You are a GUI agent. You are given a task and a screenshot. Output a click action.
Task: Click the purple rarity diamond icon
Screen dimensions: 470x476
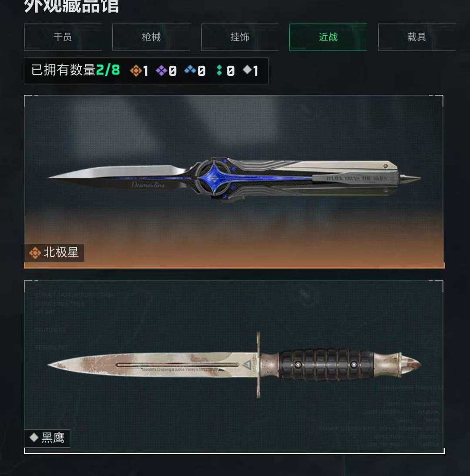point(161,71)
